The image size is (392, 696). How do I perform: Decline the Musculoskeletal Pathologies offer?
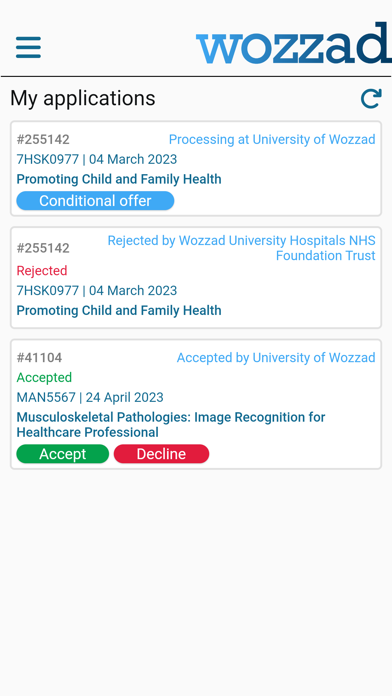click(x=161, y=454)
